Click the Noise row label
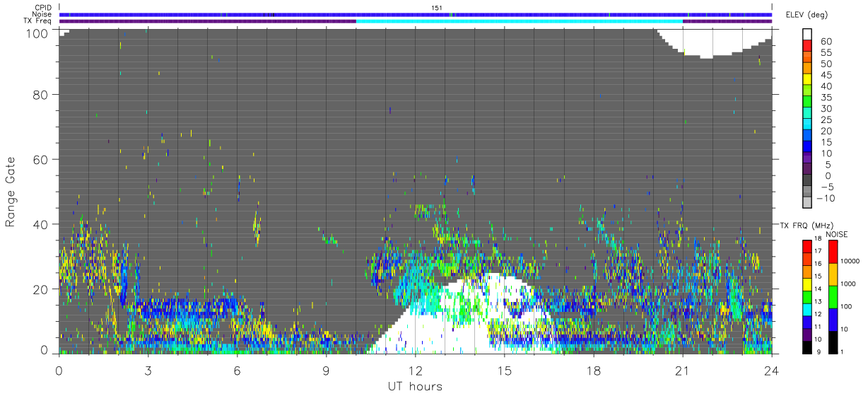This screenshot has width=868, height=401. [40, 14]
